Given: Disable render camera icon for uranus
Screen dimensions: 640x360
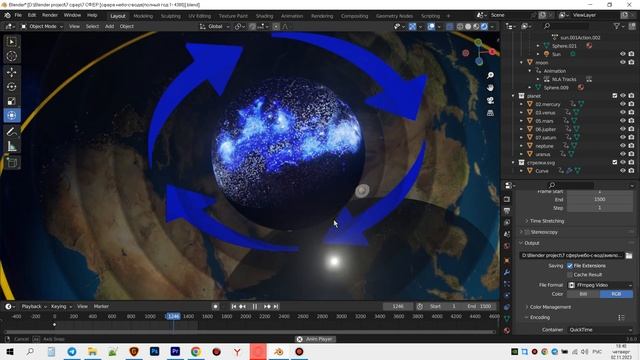Looking at the screenshot, I should (x=631, y=154).
